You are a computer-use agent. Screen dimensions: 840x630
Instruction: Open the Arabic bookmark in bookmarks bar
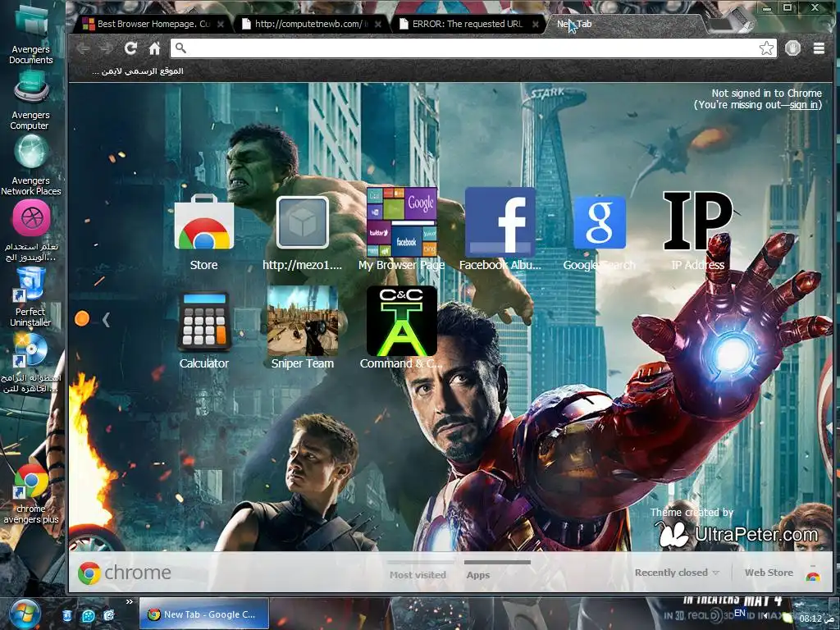point(138,71)
